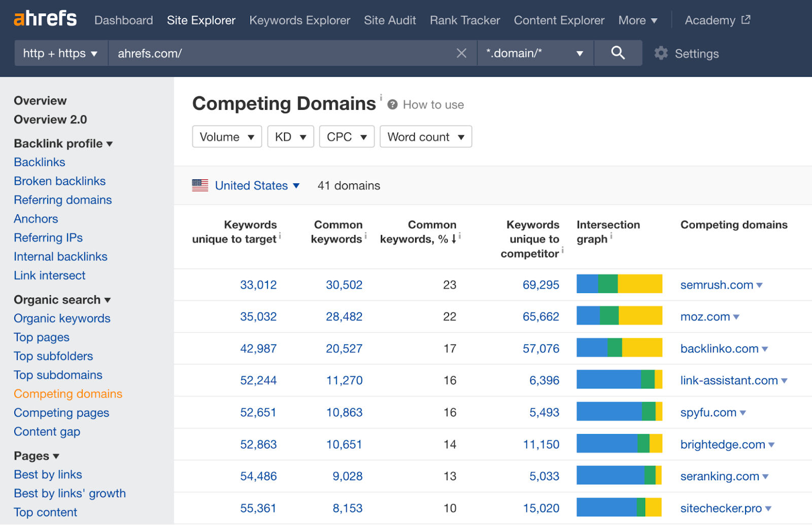Open Academy link

tap(710, 20)
